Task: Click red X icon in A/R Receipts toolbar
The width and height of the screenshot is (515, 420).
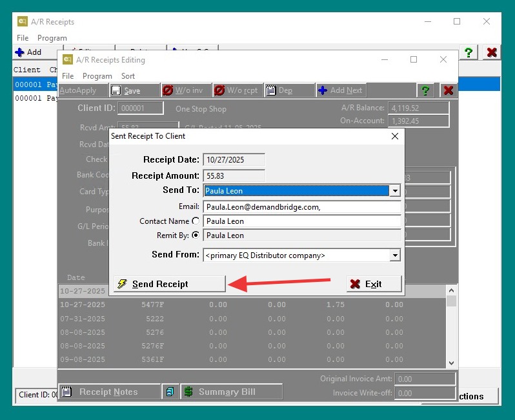Action: coord(492,52)
